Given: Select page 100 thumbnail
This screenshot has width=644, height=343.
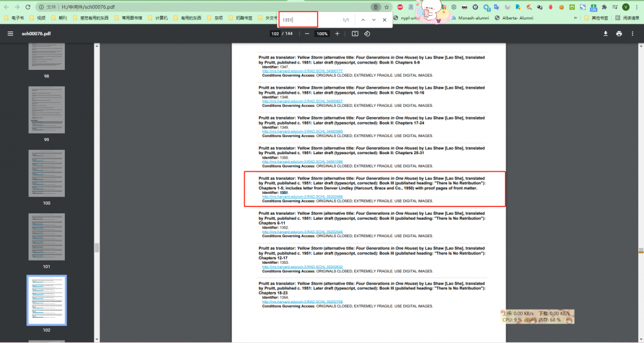Looking at the screenshot, I should pos(47,173).
